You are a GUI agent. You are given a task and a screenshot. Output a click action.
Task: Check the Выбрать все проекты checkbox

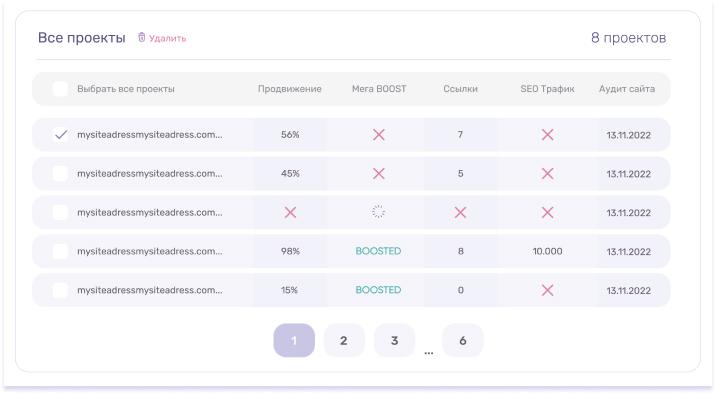coord(60,89)
